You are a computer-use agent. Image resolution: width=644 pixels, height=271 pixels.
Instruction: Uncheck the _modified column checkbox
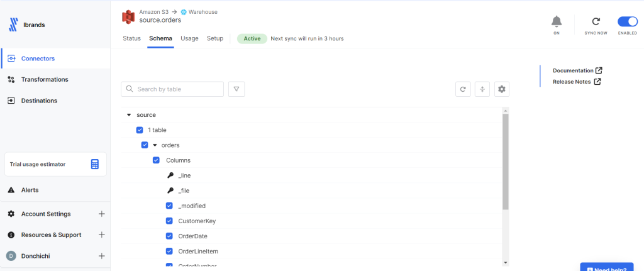(x=169, y=206)
